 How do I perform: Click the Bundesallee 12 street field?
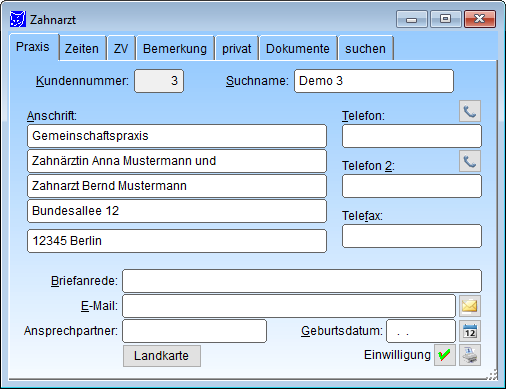[177, 211]
